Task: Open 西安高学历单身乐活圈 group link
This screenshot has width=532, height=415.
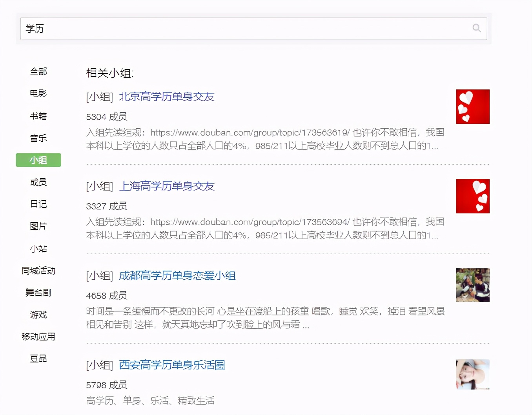Action: point(172,365)
